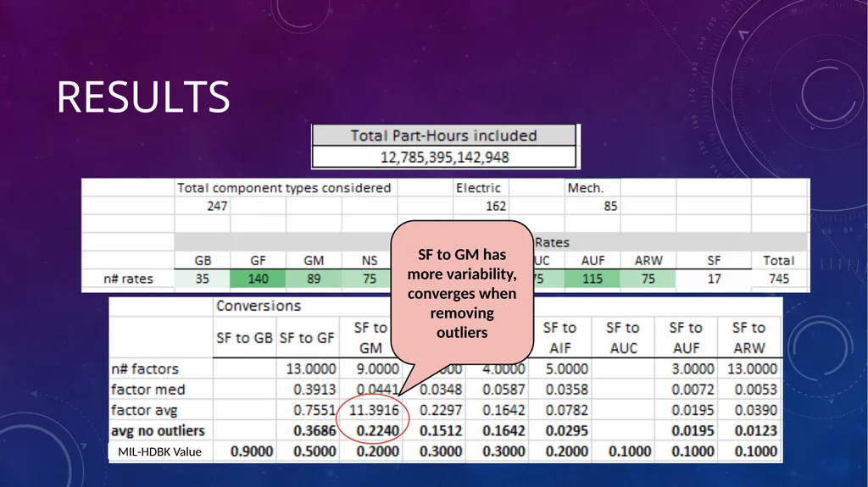The width and height of the screenshot is (868, 487).
Task: Click the factor med value 0.0587
Action: (504, 390)
